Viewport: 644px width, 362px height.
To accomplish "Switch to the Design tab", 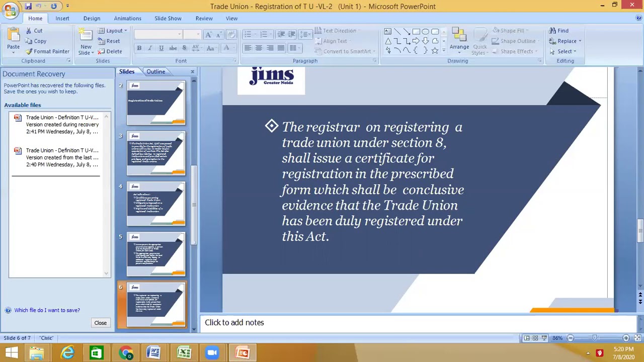I will click(92, 19).
